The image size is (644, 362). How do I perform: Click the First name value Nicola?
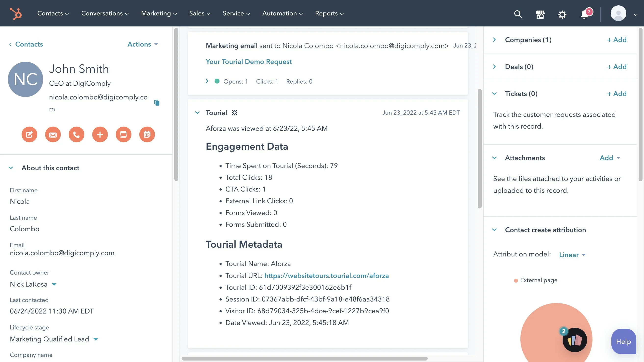pos(20,202)
